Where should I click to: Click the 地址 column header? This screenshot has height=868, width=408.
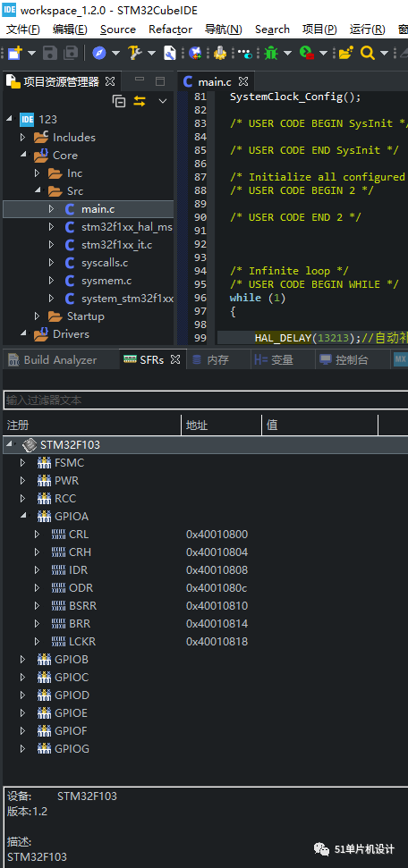pyautogui.click(x=221, y=426)
